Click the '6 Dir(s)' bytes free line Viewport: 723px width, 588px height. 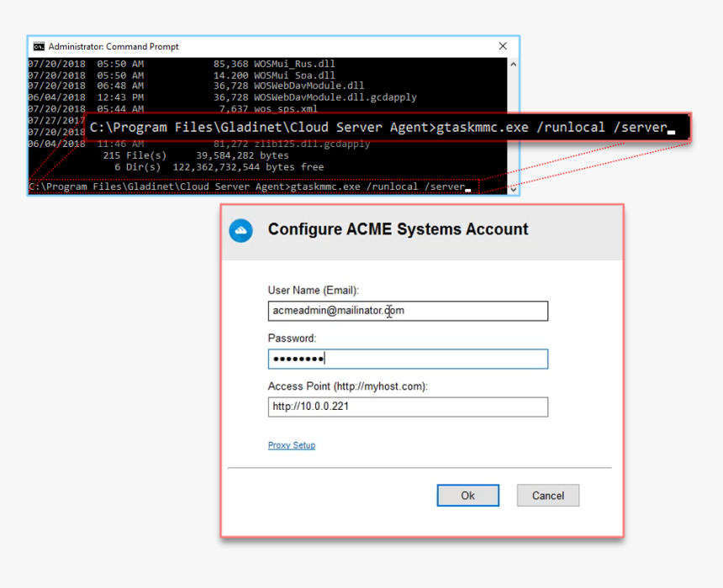pos(219,167)
